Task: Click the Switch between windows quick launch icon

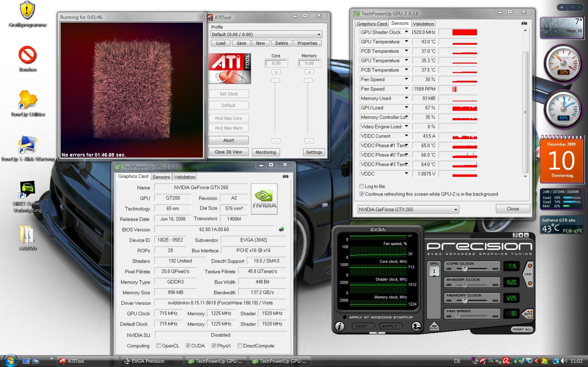Action: [35, 361]
